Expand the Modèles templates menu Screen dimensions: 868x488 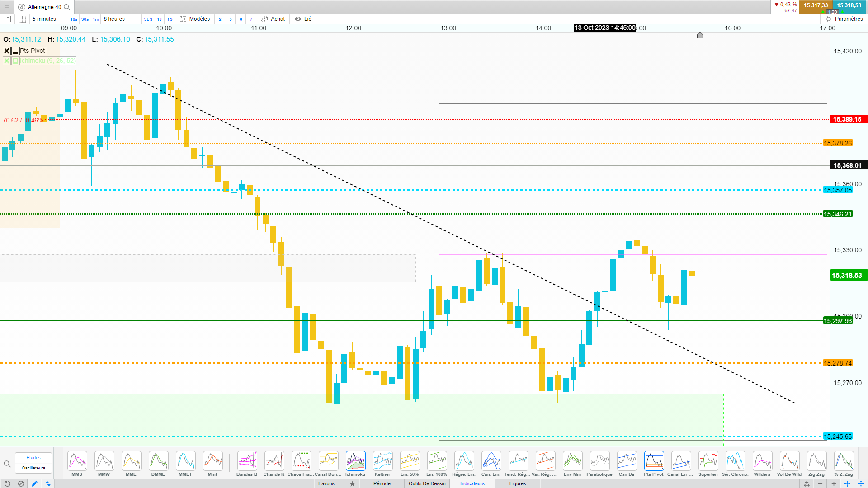click(195, 19)
